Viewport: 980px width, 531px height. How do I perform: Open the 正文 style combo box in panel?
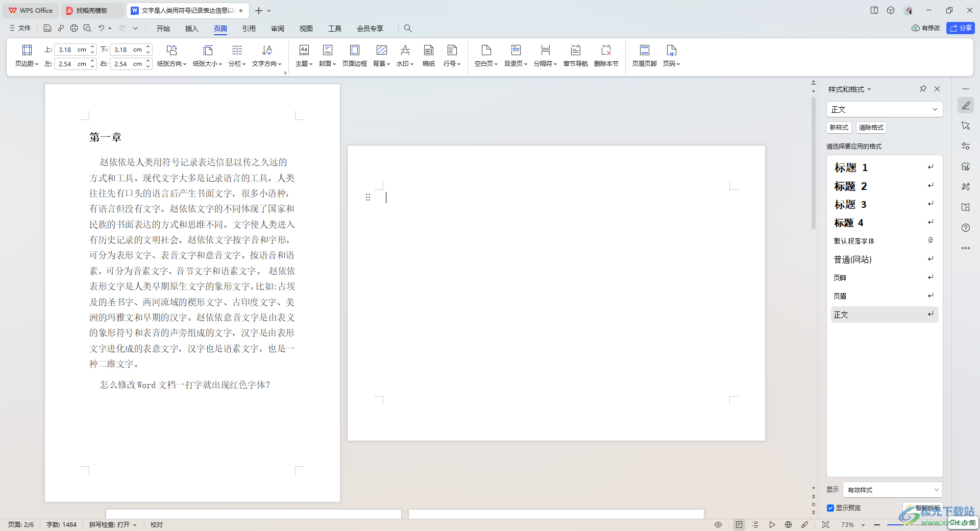coord(885,109)
